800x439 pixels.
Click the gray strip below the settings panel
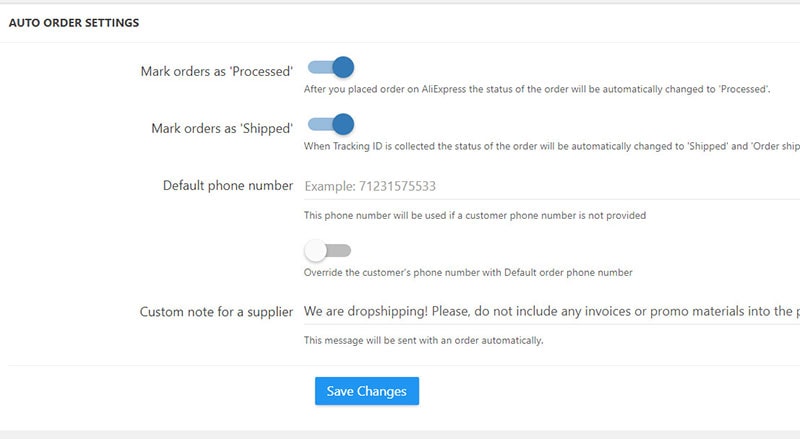pos(400,434)
